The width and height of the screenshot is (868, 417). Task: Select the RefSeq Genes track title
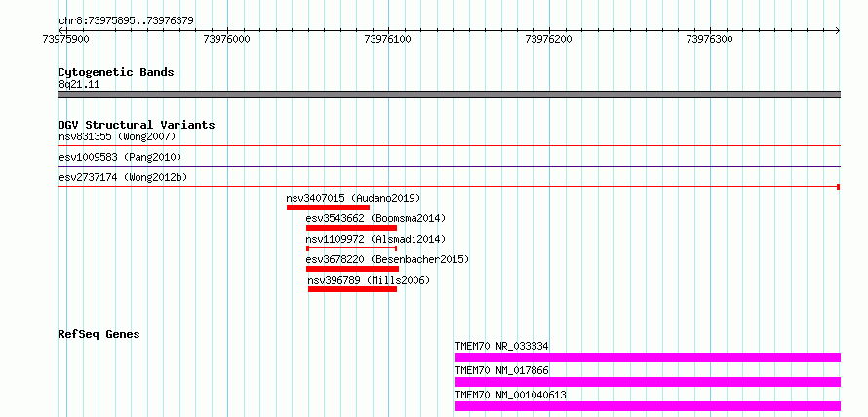coord(99,334)
